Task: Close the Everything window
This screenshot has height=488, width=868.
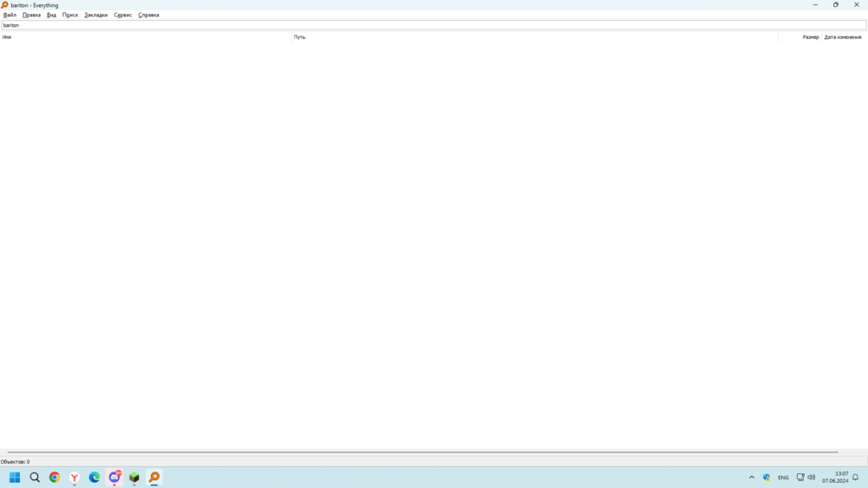Action: 857,5
